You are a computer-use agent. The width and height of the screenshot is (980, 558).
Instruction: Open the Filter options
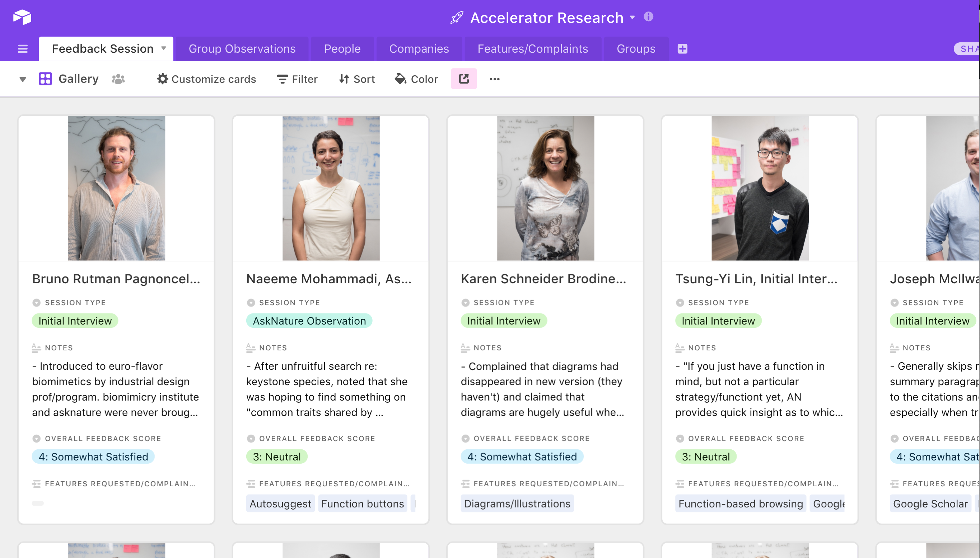coord(297,79)
